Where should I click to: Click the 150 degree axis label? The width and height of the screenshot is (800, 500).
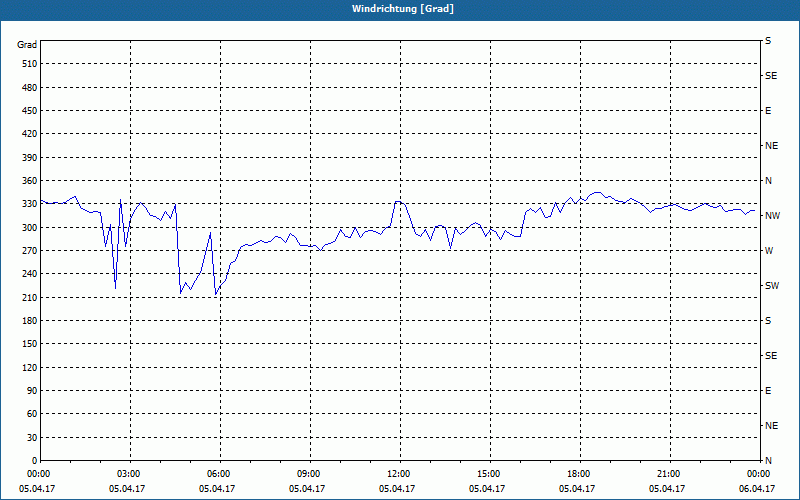point(30,344)
